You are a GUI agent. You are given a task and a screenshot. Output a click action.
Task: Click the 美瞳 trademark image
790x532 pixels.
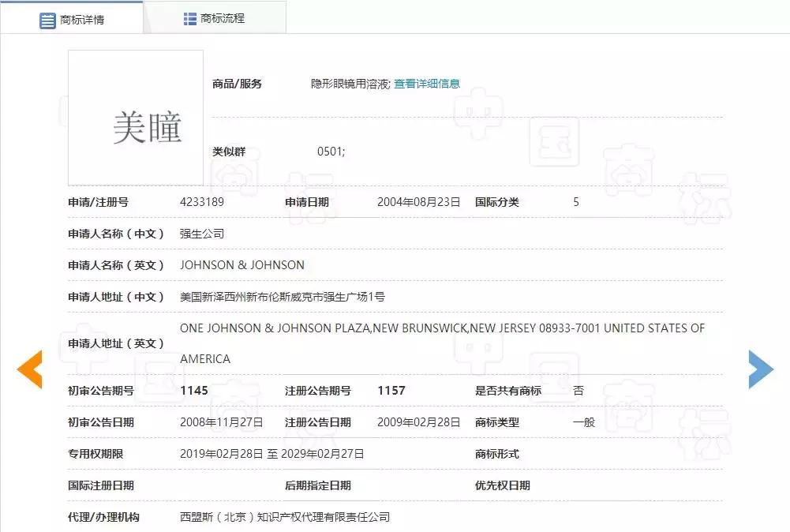pos(135,117)
